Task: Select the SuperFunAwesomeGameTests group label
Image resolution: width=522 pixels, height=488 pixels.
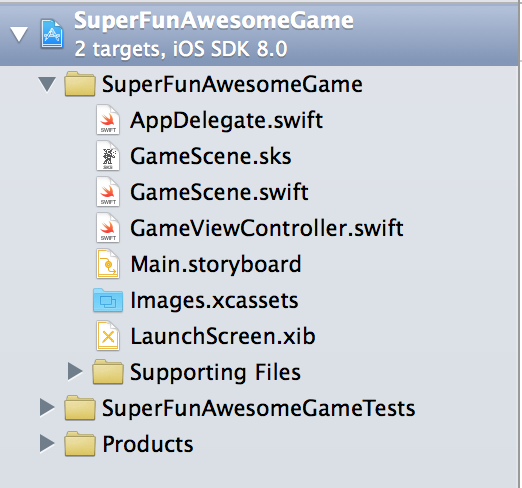Action: (259, 408)
